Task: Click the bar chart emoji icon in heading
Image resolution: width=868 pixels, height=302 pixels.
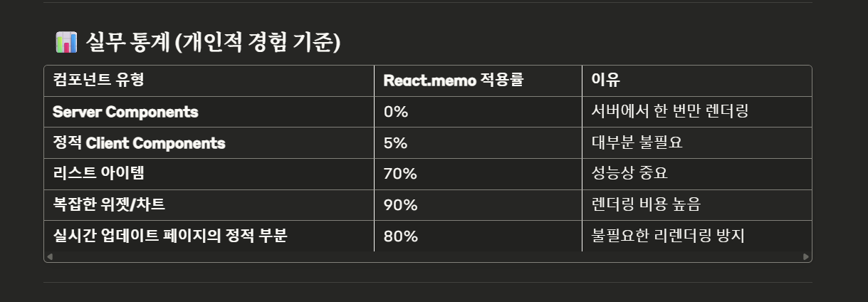Action: (x=66, y=43)
